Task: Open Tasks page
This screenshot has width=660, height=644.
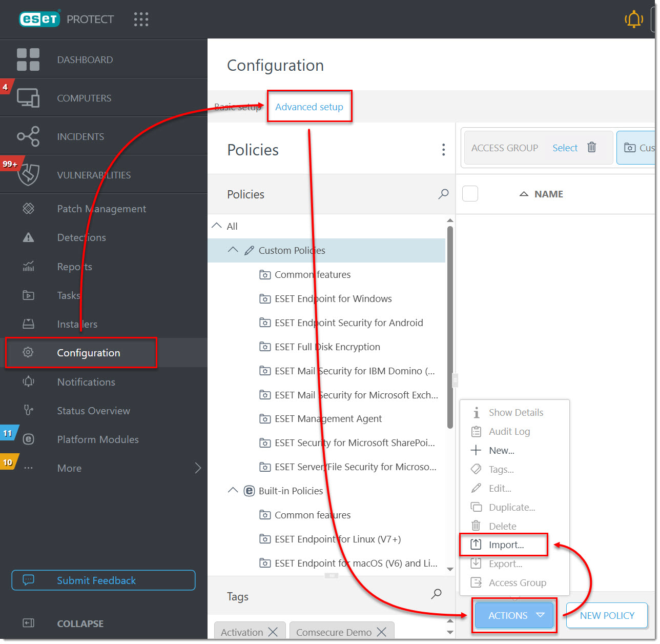Action: coord(104,295)
